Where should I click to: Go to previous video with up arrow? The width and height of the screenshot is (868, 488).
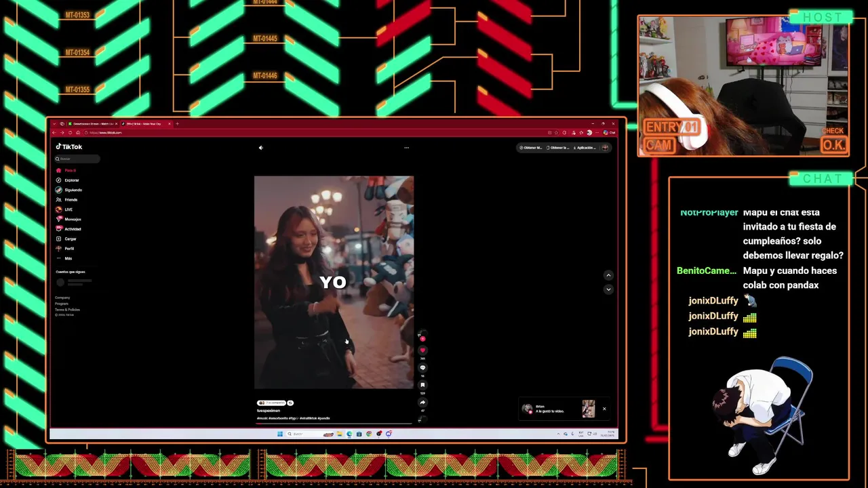[x=608, y=275]
